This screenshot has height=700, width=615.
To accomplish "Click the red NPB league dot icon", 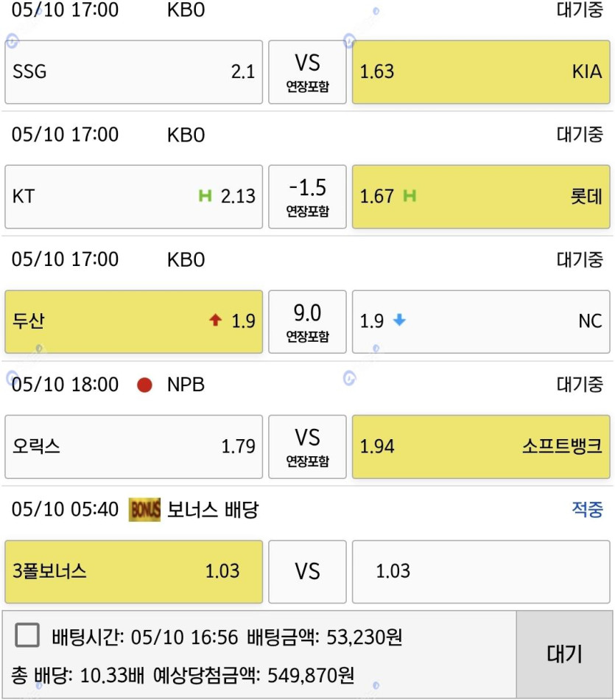I will pyautogui.click(x=144, y=385).
